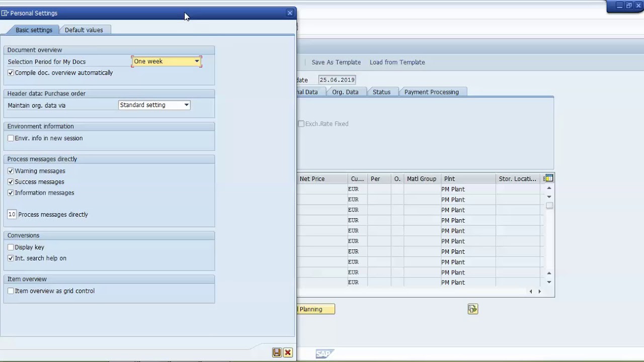Click the date field showing 25.06.2019

(337, 80)
